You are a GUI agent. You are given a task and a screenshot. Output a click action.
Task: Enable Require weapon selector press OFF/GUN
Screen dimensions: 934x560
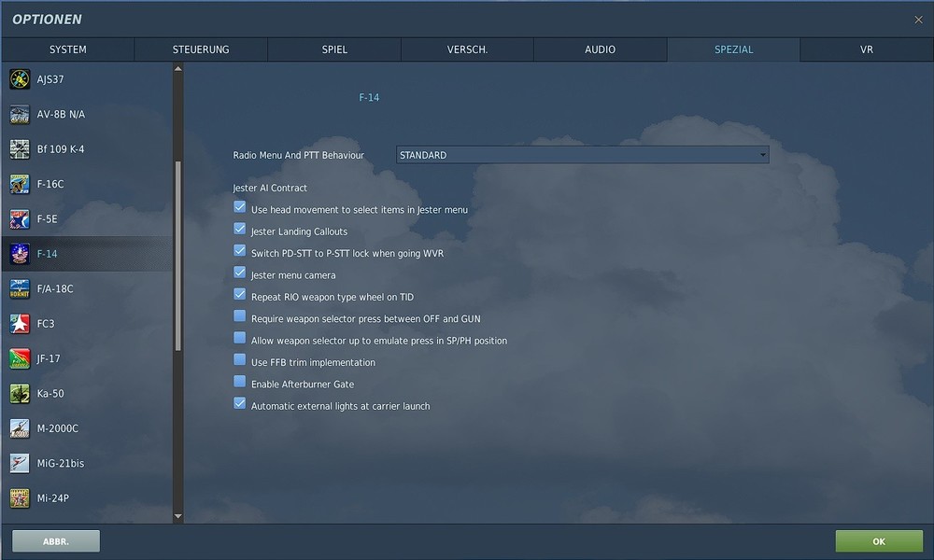[239, 316]
